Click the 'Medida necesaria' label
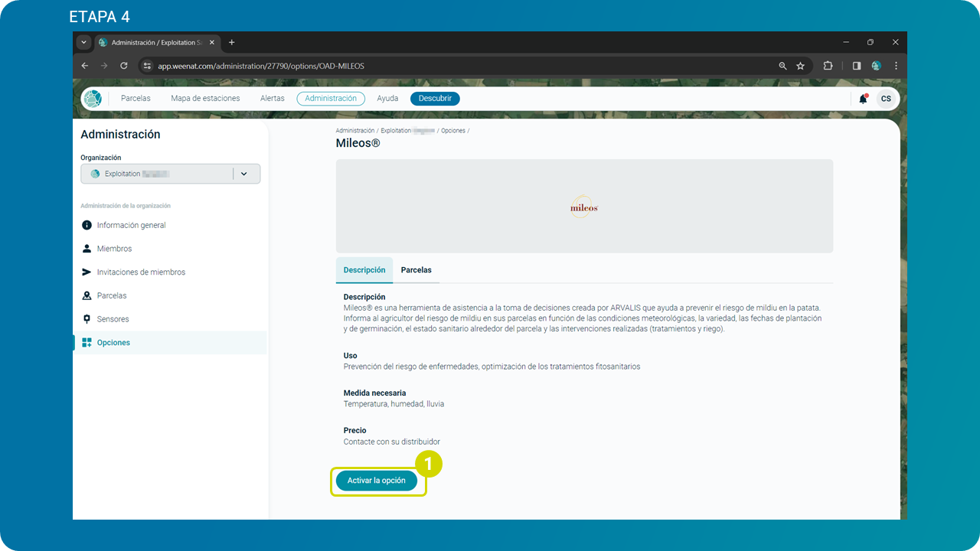Image resolution: width=980 pixels, height=551 pixels. pos(374,393)
